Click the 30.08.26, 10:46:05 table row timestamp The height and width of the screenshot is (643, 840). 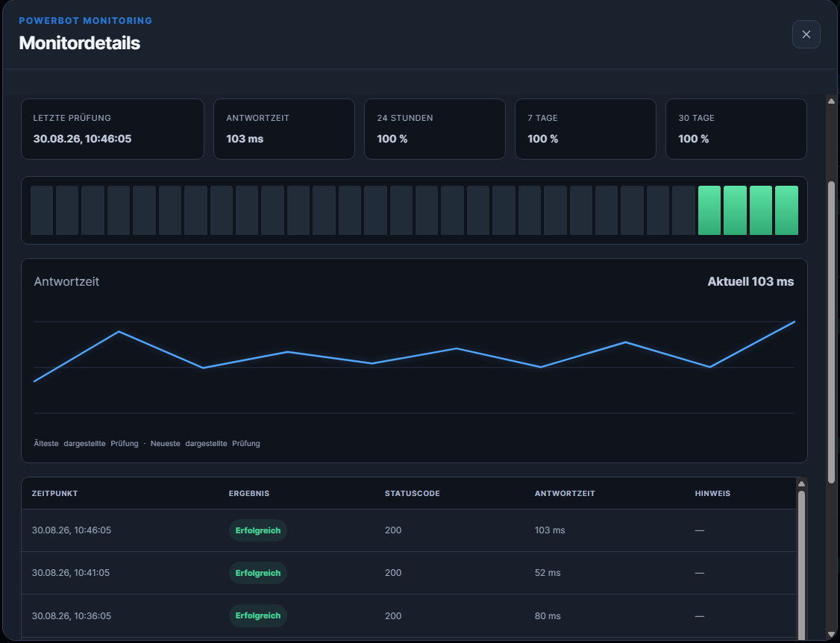pyautogui.click(x=72, y=530)
